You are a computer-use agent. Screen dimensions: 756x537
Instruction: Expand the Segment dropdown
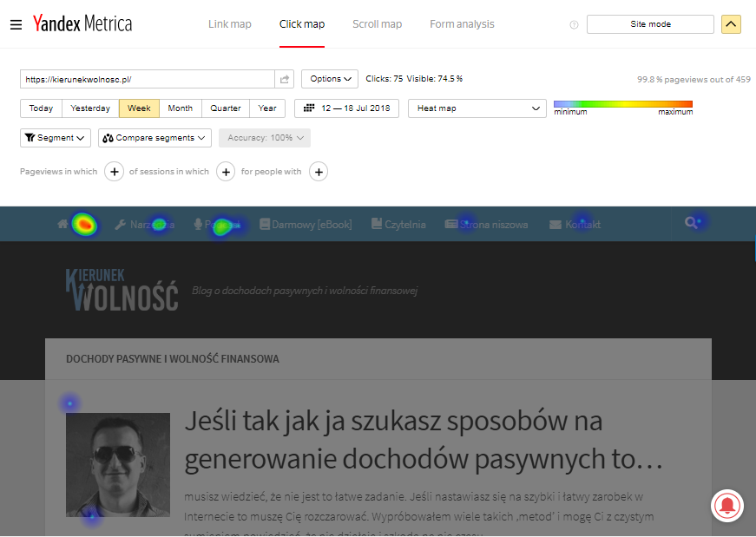(56, 138)
